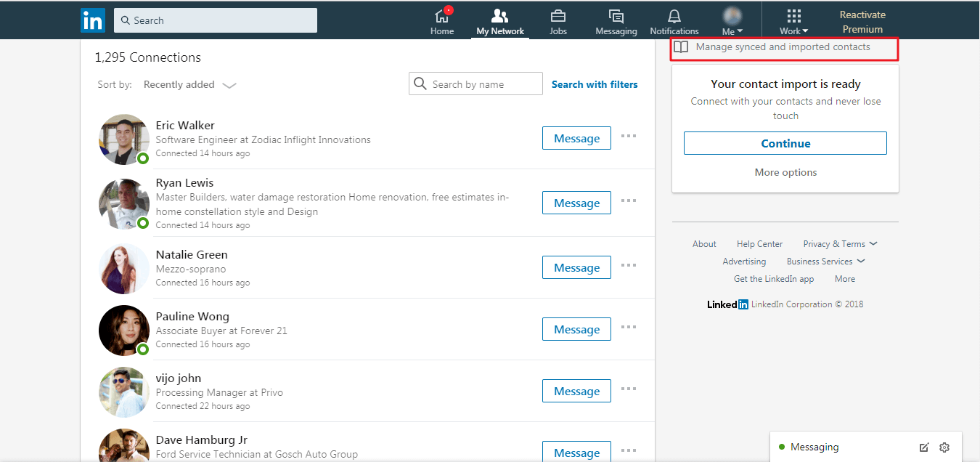
Task: Message Ryan Lewis
Action: coord(576,203)
